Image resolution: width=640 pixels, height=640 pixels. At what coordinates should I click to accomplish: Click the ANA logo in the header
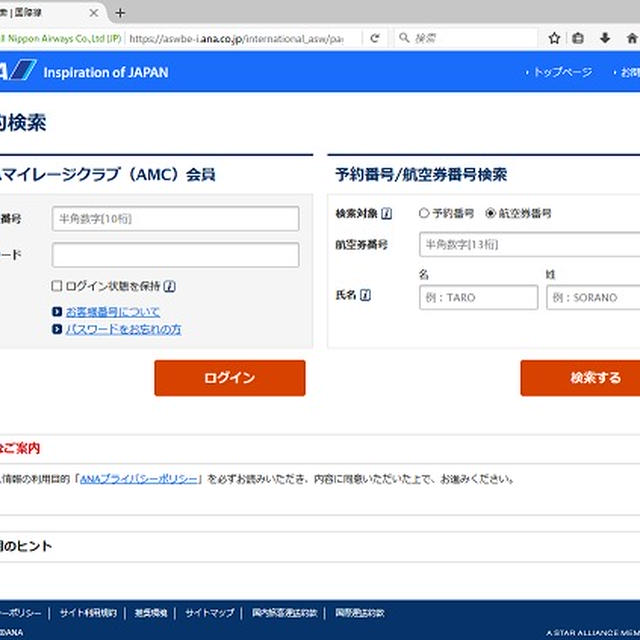pyautogui.click(x=18, y=70)
